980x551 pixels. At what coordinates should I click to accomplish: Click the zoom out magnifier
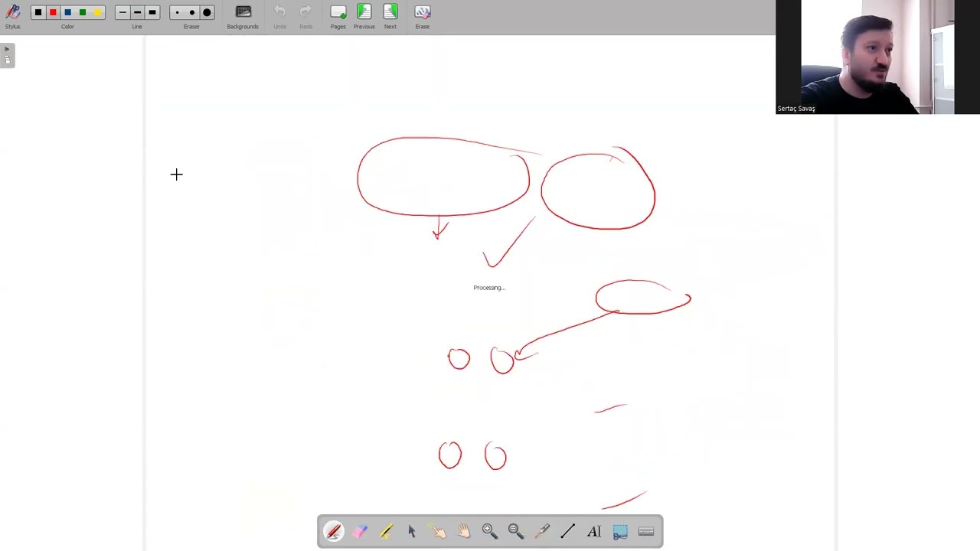coord(516,532)
